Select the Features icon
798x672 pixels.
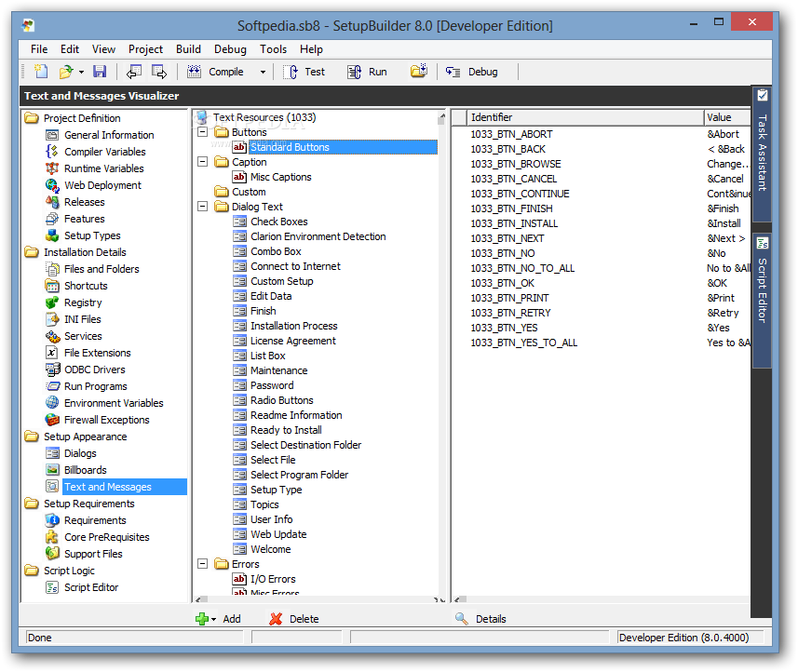click(x=52, y=219)
